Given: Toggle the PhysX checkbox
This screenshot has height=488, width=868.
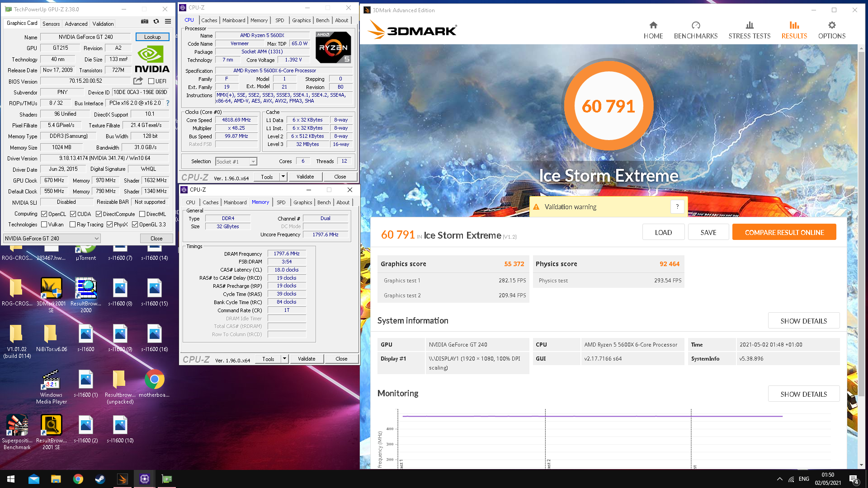Looking at the screenshot, I should [x=109, y=225].
